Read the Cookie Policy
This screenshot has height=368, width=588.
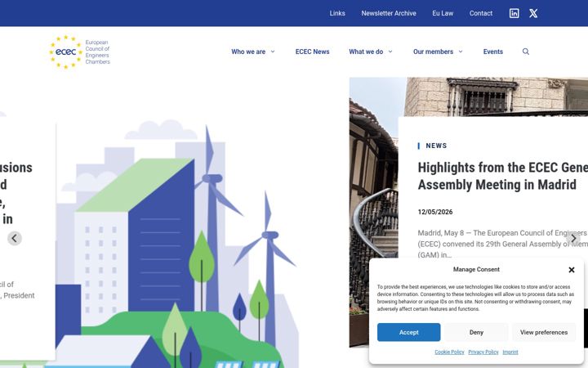[449, 352]
